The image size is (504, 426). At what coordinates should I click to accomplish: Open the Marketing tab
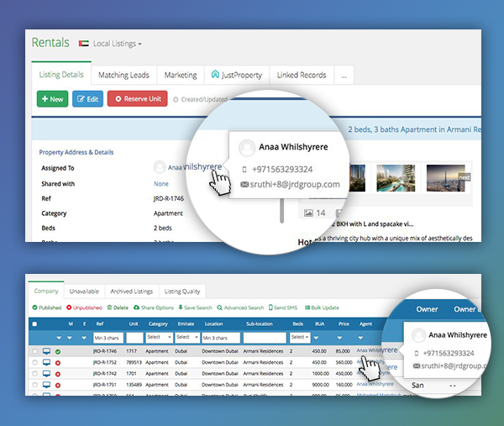(181, 76)
